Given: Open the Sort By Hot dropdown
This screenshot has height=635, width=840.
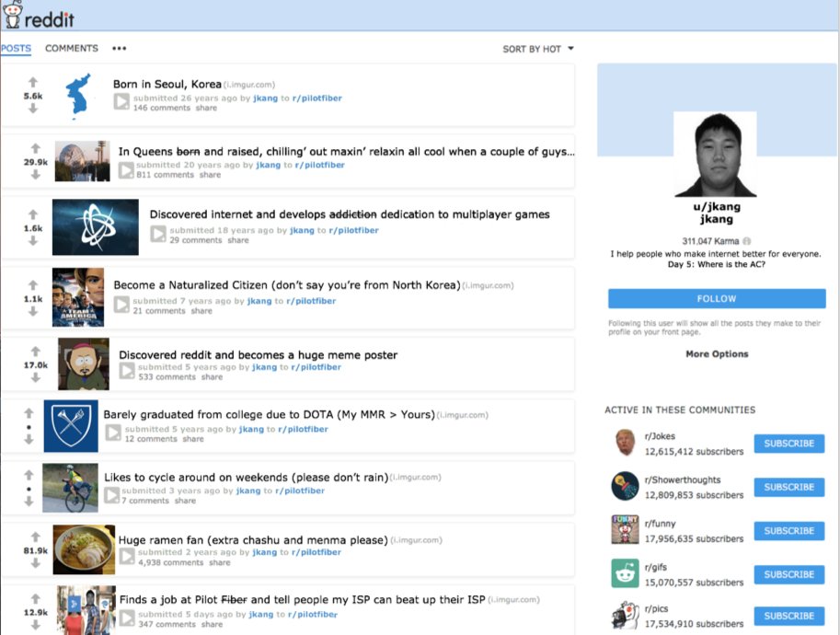Looking at the screenshot, I should (x=538, y=49).
